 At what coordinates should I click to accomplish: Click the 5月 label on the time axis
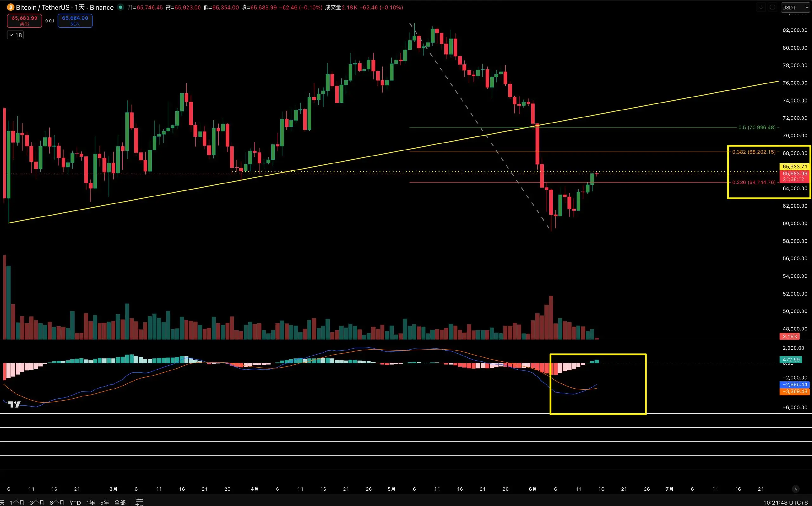point(391,489)
